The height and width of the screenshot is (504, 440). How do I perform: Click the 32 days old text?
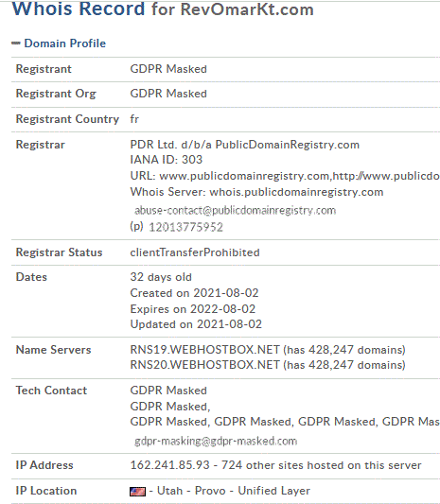click(x=161, y=277)
